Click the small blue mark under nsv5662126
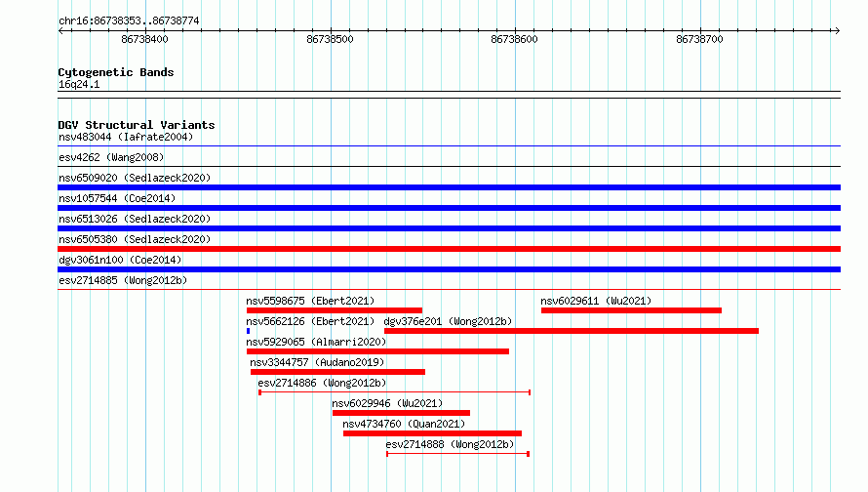 coord(248,331)
